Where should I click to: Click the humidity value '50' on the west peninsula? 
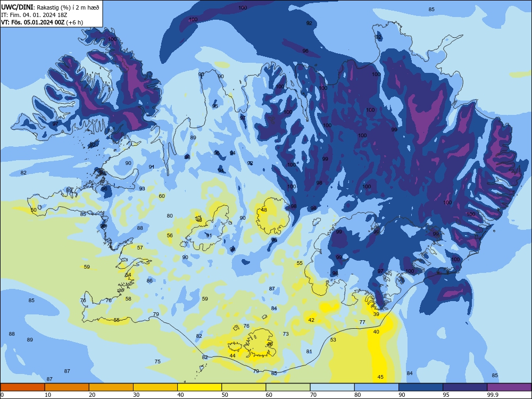[34, 210]
